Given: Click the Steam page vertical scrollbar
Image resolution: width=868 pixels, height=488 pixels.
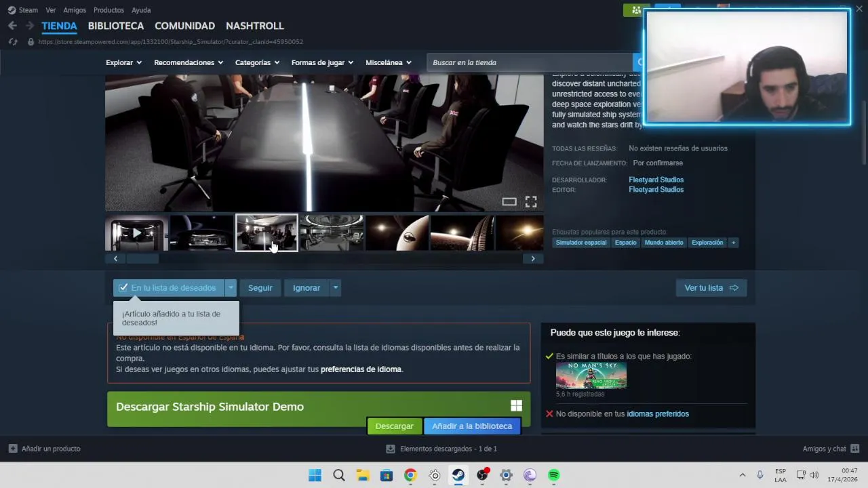Looking at the screenshot, I should point(863,132).
